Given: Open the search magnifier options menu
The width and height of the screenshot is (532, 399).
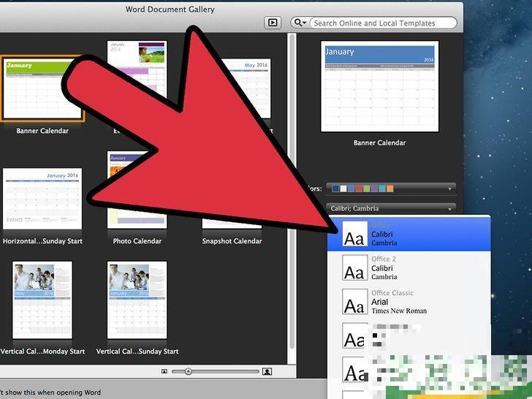Looking at the screenshot, I should (300, 23).
